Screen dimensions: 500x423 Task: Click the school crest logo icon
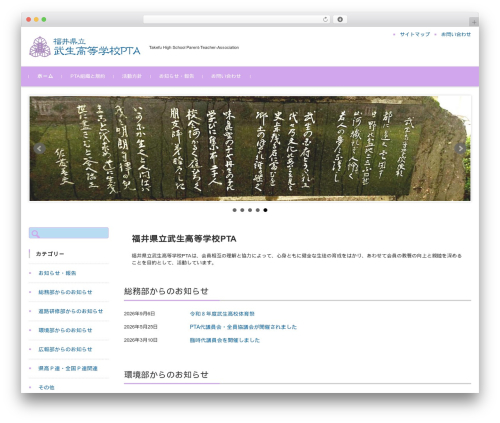[x=40, y=47]
